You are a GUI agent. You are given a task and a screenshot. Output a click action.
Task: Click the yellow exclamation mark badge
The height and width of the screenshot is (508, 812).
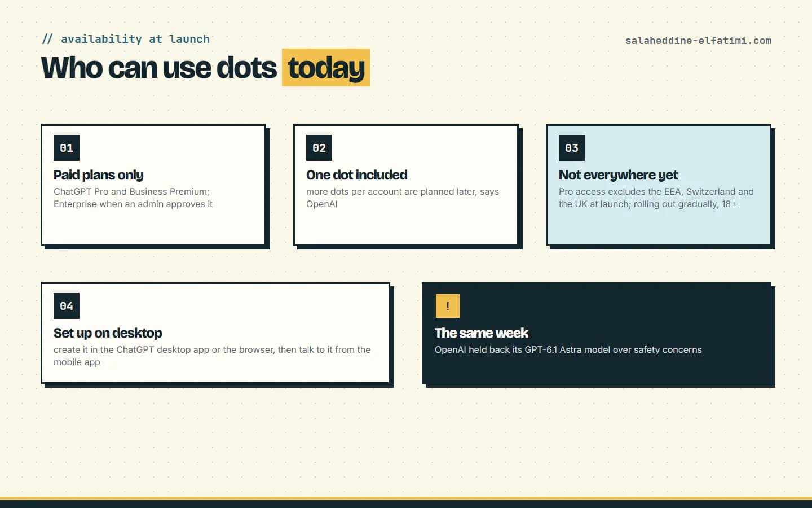click(448, 306)
